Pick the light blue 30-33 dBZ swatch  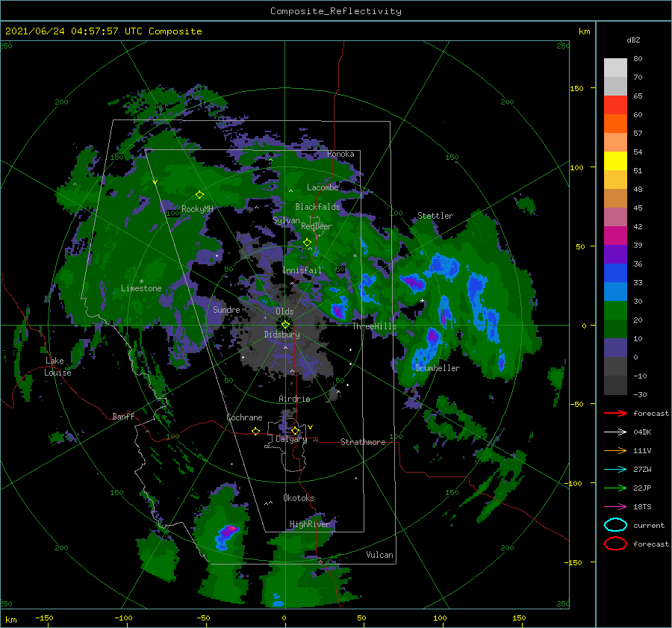click(x=615, y=292)
